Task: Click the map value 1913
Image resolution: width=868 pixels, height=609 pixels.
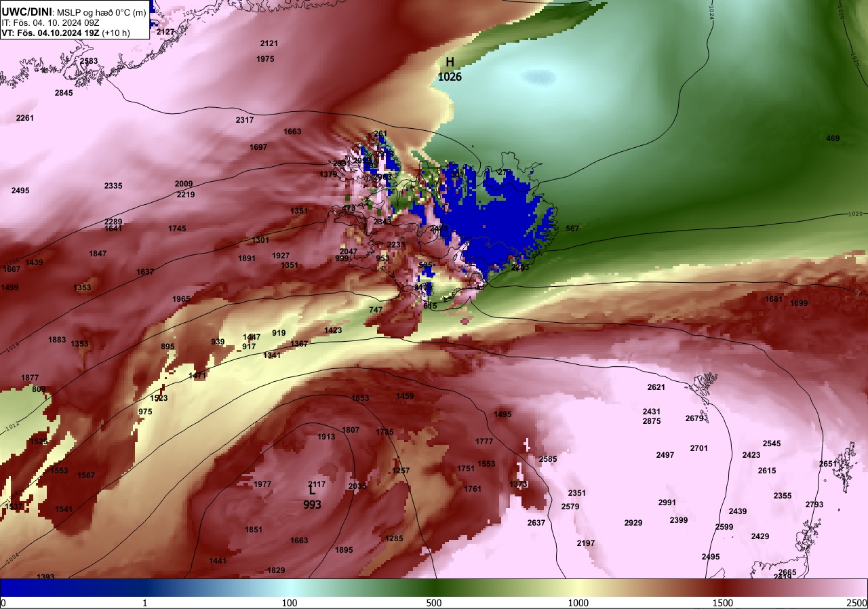Action: click(x=326, y=437)
